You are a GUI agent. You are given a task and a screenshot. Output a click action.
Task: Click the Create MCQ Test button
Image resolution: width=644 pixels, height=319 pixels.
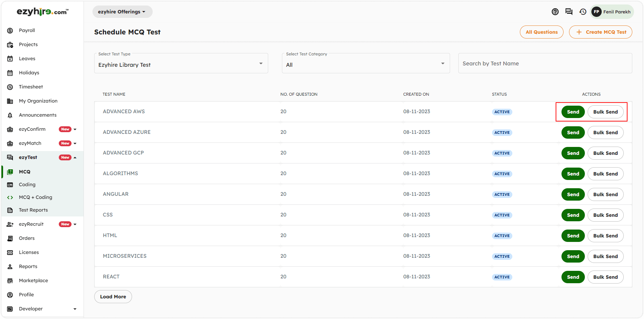click(x=601, y=32)
